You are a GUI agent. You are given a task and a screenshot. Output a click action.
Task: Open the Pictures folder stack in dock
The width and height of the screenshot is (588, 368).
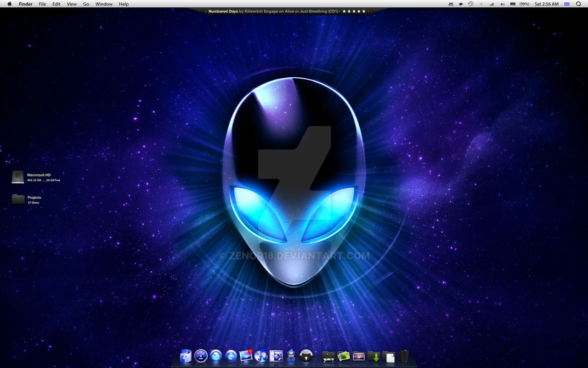pyautogui.click(x=344, y=356)
